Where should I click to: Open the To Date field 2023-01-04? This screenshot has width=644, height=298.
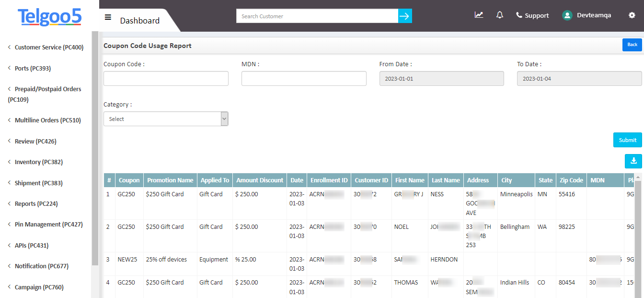(x=579, y=79)
